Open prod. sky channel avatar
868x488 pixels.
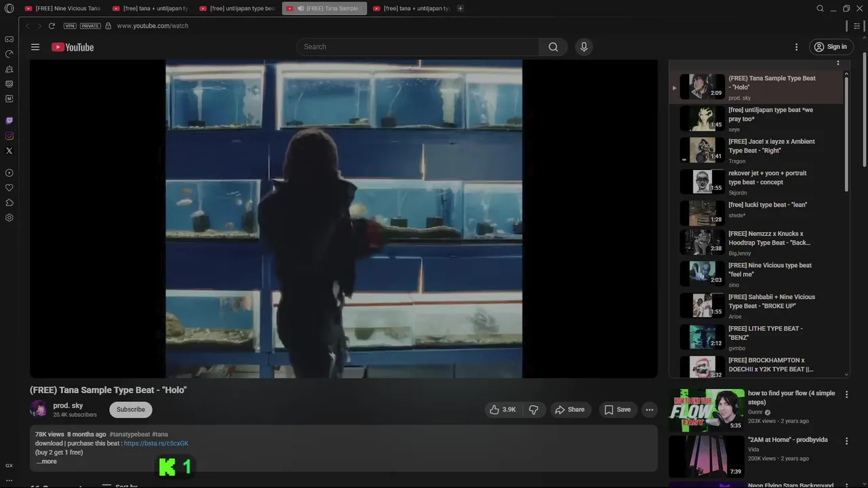[x=39, y=409]
